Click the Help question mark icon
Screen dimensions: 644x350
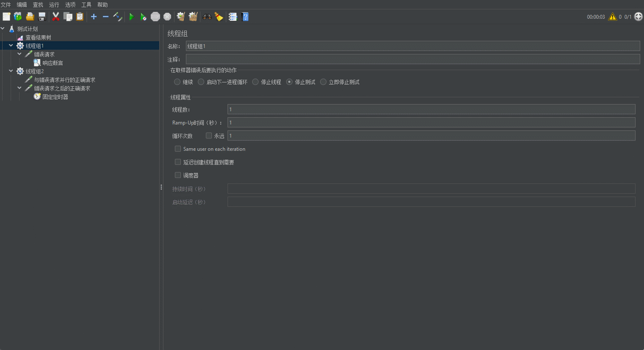pos(245,17)
